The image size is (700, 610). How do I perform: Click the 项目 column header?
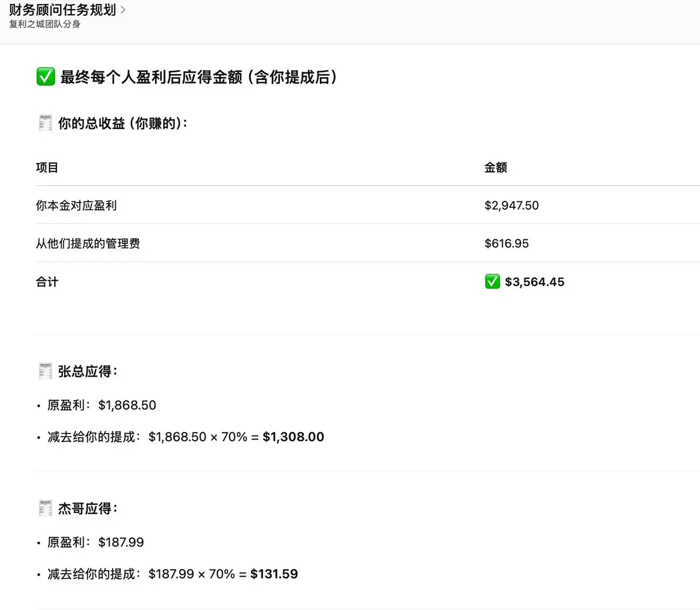point(47,168)
